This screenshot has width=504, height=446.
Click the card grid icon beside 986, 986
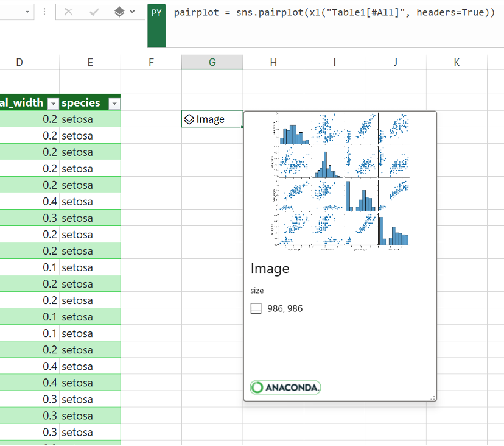click(257, 308)
